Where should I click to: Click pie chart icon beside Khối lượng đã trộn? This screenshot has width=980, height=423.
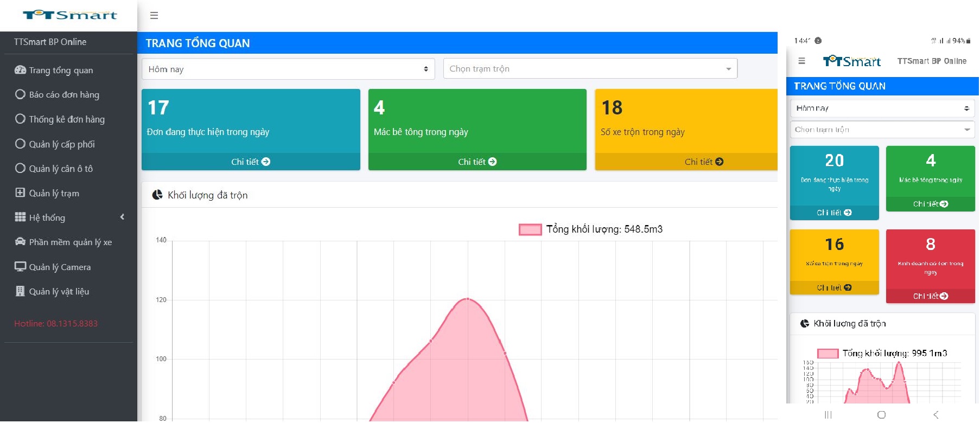point(157,195)
